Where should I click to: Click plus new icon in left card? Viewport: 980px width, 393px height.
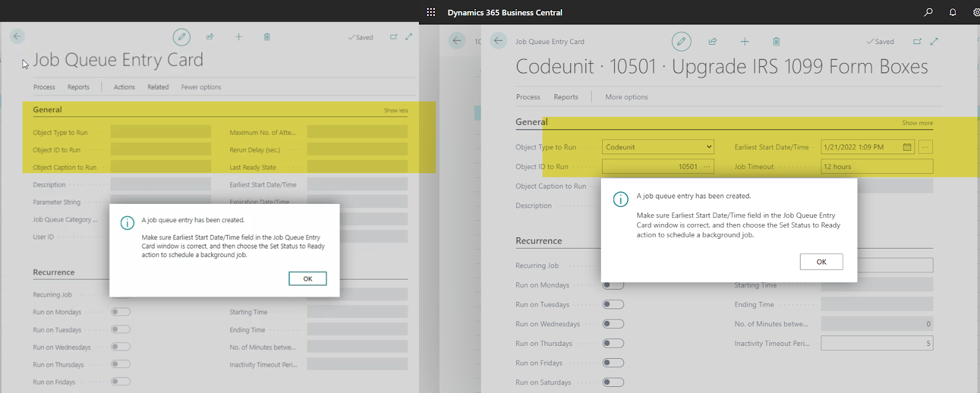point(239,37)
